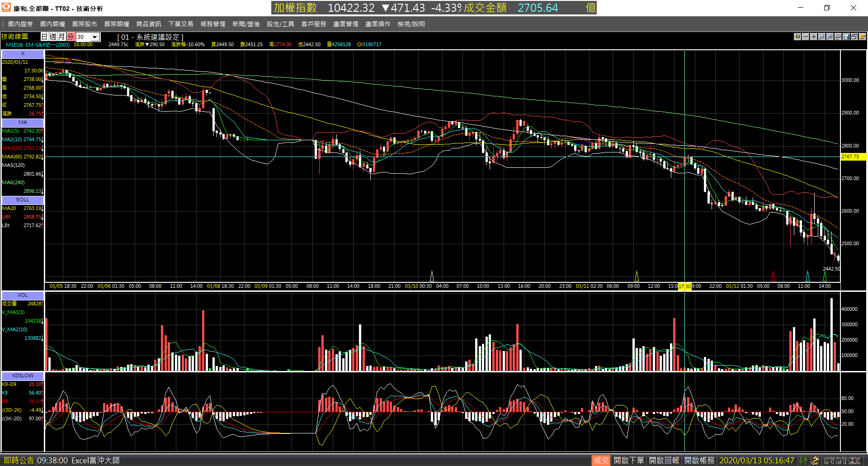Open the 設定/工具 menu
Viewport: 868px width, 466px height.
point(280,24)
